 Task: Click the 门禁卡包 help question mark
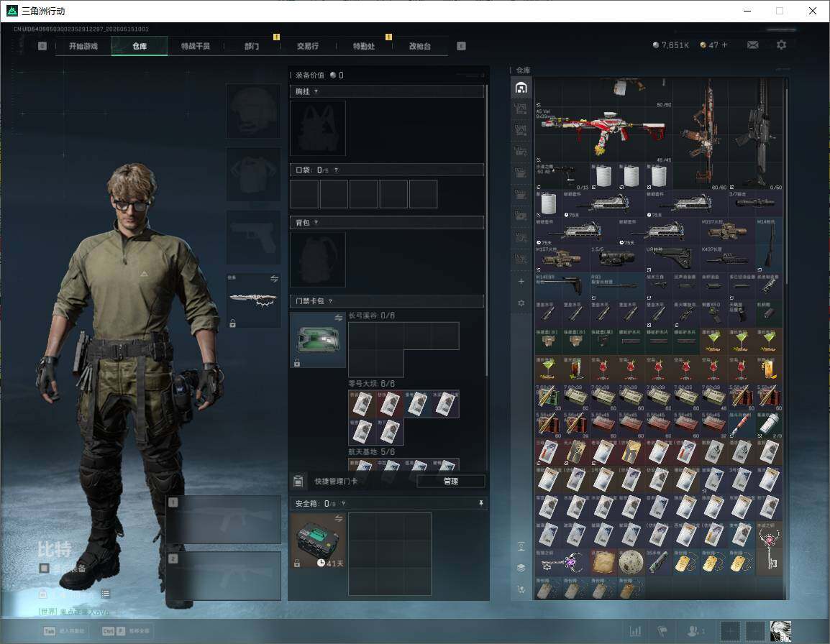tap(330, 301)
